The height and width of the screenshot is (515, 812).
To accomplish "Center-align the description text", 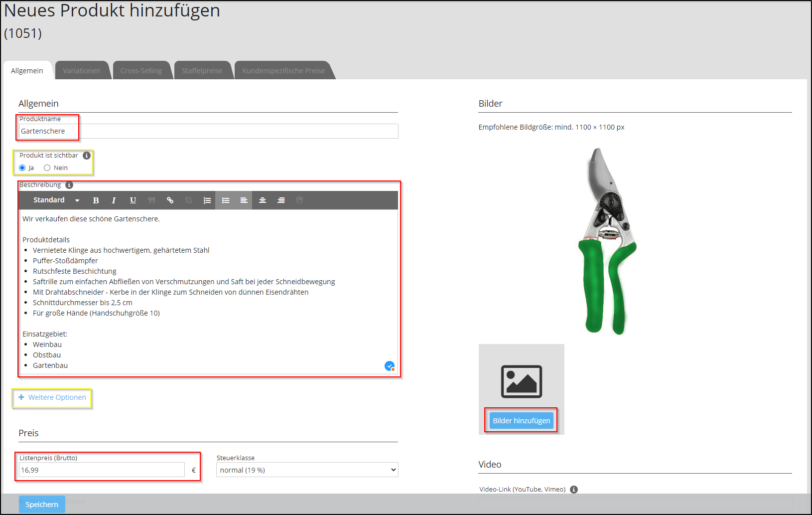I will 263,200.
